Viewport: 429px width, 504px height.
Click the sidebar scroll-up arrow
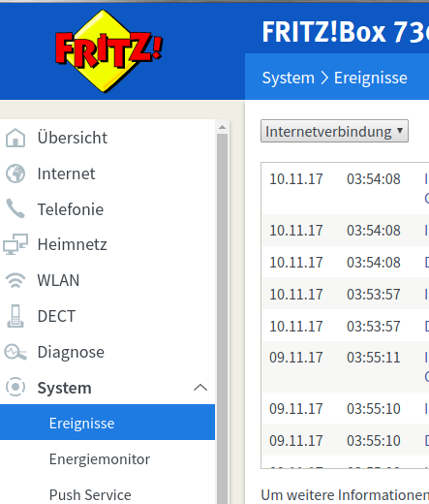click(222, 127)
